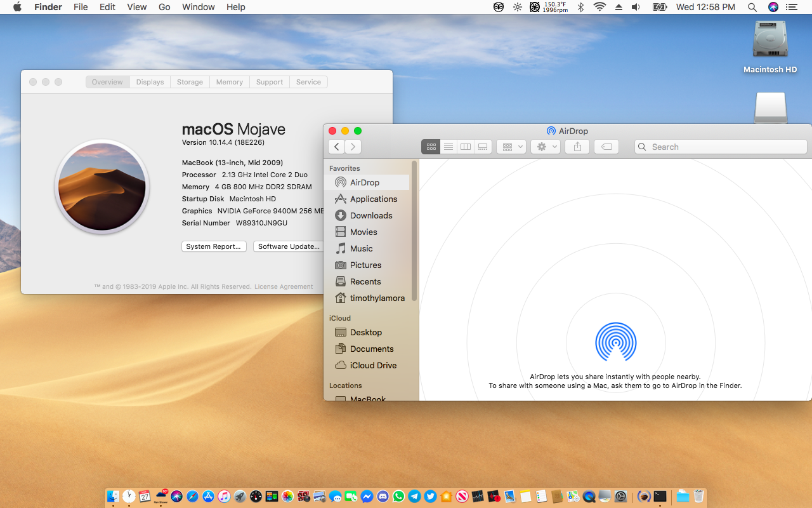
Task: Open the License Agreement link
Action: tap(284, 286)
